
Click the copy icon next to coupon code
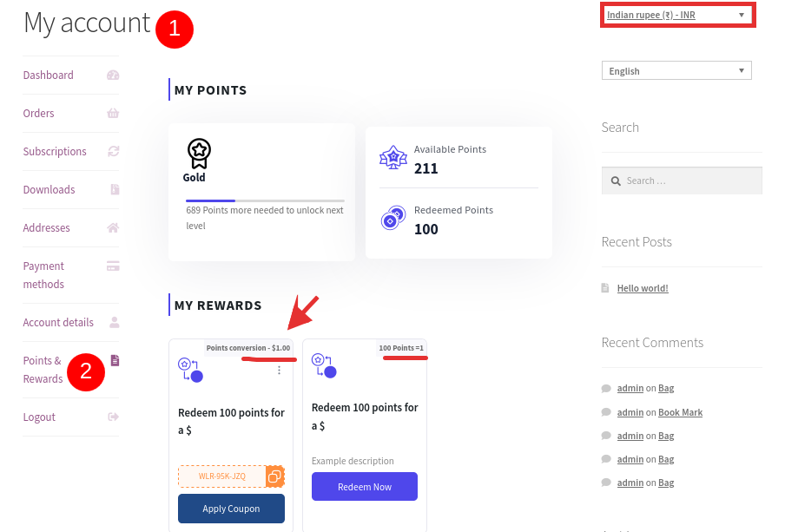(x=274, y=476)
